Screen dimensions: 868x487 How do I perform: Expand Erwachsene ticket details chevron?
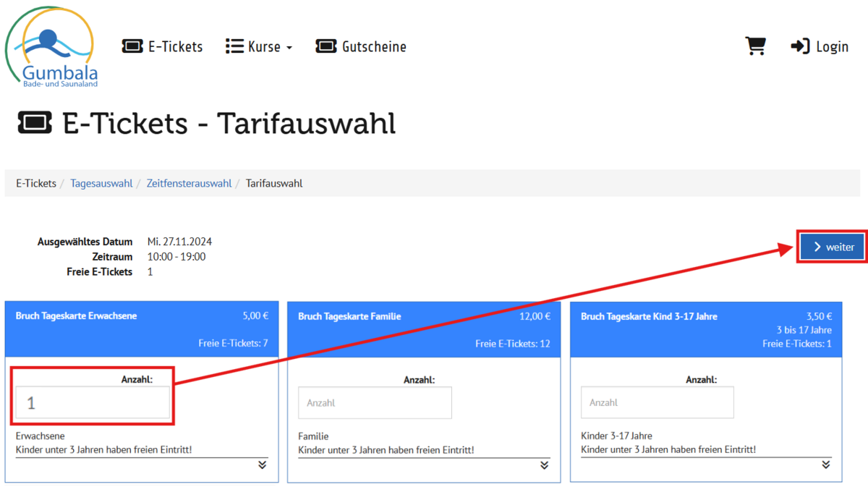click(262, 465)
